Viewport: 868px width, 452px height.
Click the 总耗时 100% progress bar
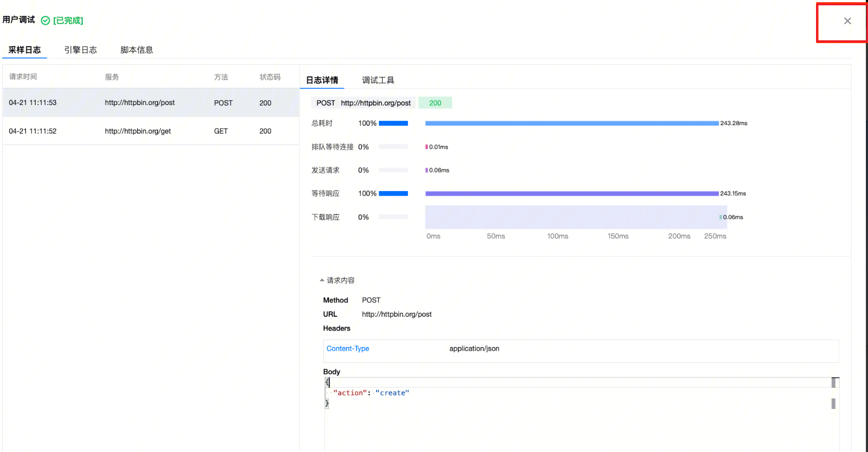click(393, 123)
